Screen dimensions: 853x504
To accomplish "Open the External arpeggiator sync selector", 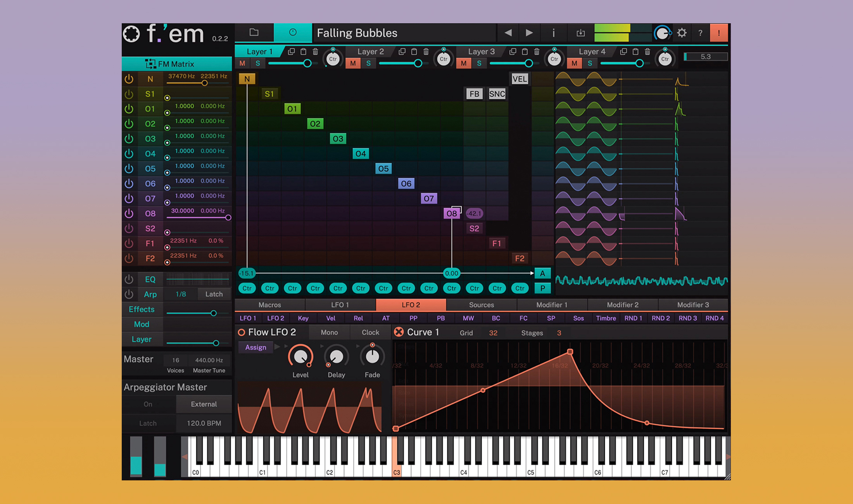I will [204, 404].
